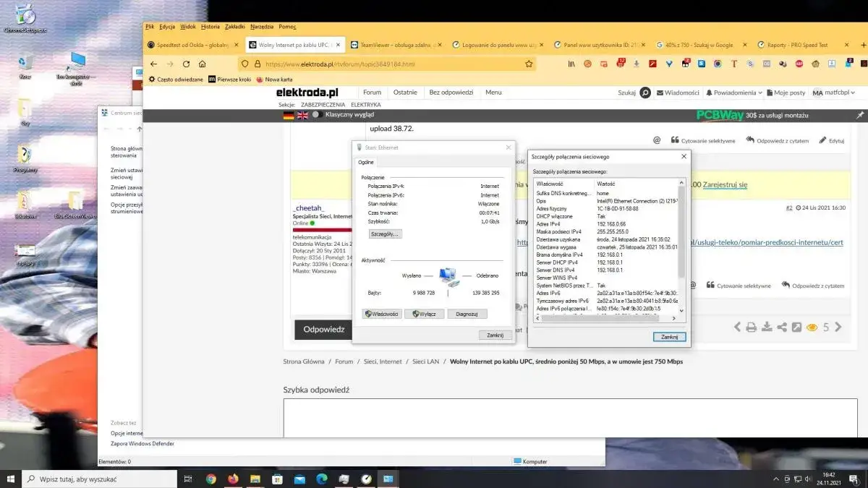The height and width of the screenshot is (488, 868).
Task: Switch to the Ogólne tab in Ethernet status
Action: point(366,162)
